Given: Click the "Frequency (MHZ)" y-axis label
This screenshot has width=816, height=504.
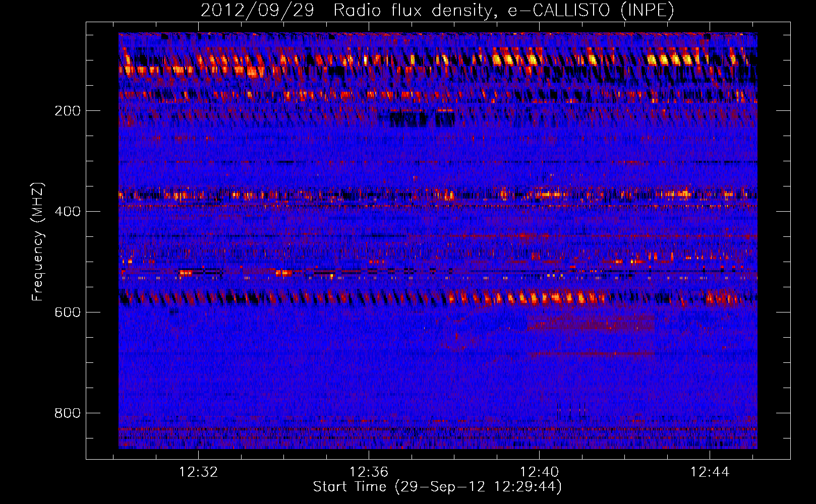Looking at the screenshot, I should coord(38,242).
